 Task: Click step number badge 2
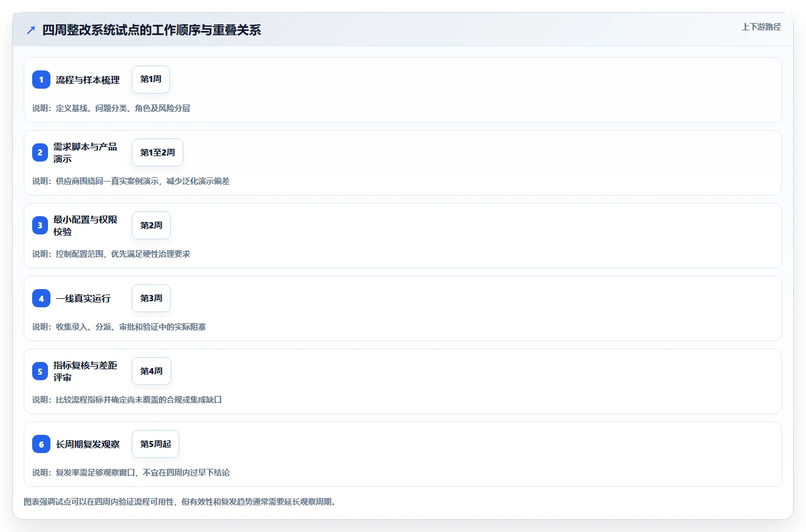click(x=41, y=152)
